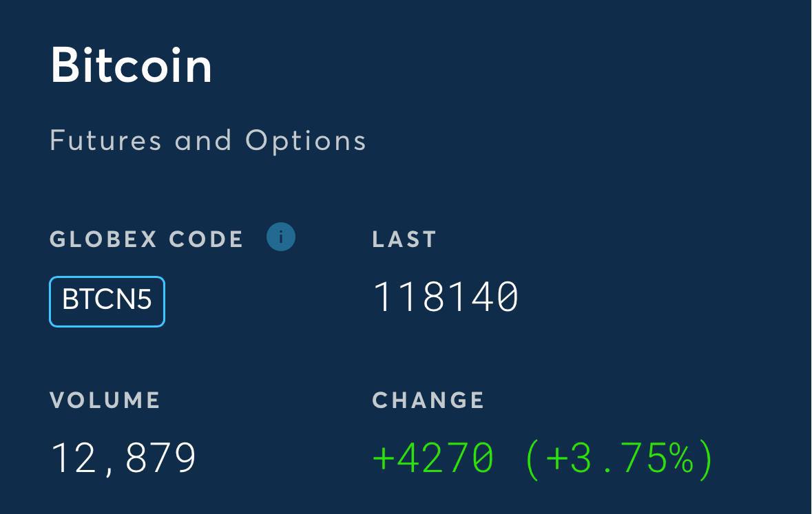Click the word CODE before info icon
The width and height of the screenshot is (812, 514).
[x=206, y=239]
